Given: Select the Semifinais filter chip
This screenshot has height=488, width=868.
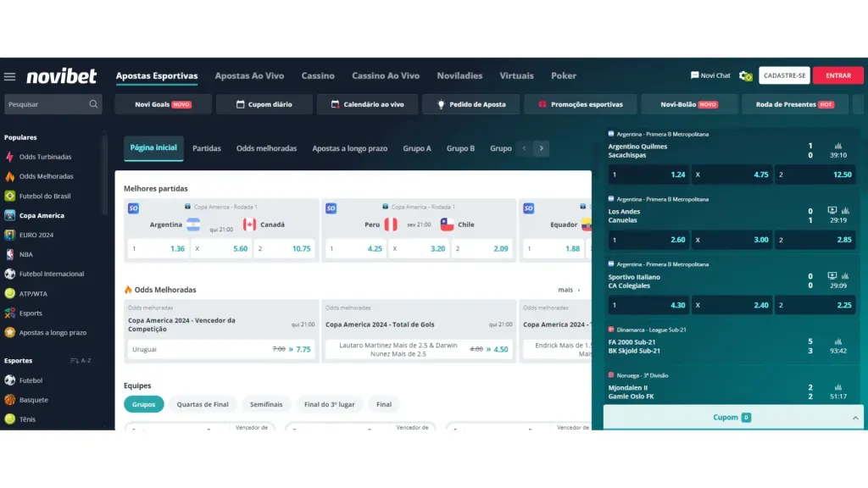Looking at the screenshot, I should (266, 404).
